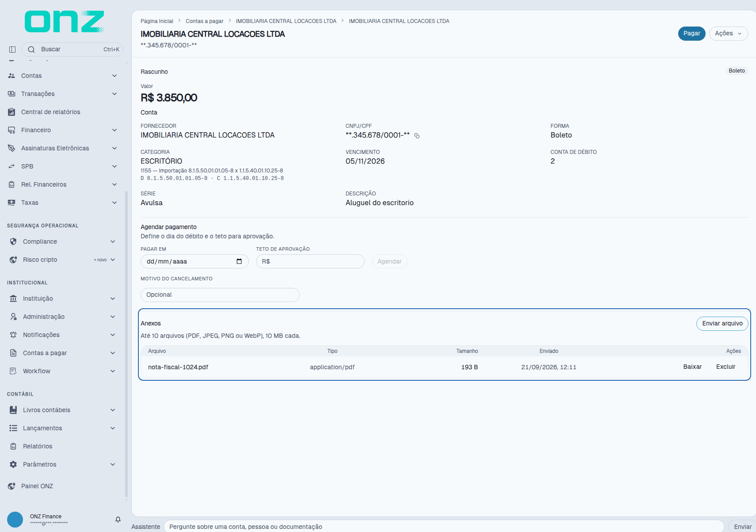This screenshot has height=532, width=756.
Task: Click the Livros contábeis book icon
Action: pos(13,410)
